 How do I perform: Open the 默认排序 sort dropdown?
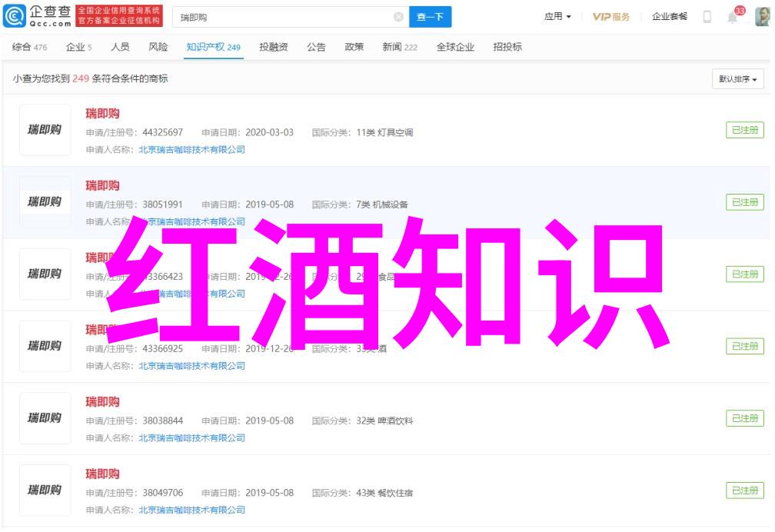click(x=738, y=79)
